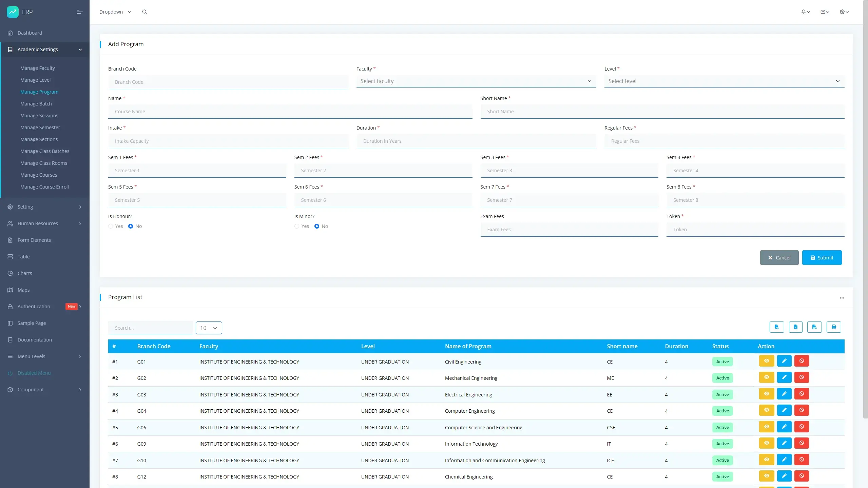Edit the Computer Science and Engineering program
Image resolution: width=868 pixels, height=488 pixels.
(784, 427)
